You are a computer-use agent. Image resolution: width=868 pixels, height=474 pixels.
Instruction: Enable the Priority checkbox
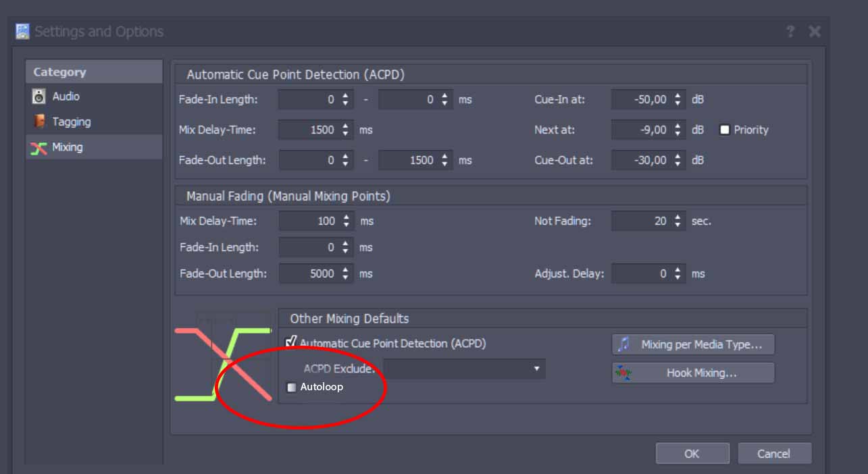[x=725, y=130]
